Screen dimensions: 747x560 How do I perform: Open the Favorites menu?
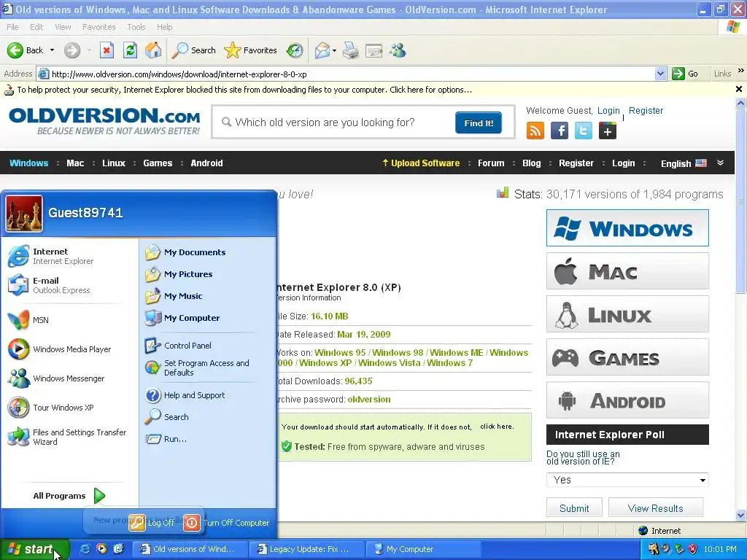tap(98, 27)
